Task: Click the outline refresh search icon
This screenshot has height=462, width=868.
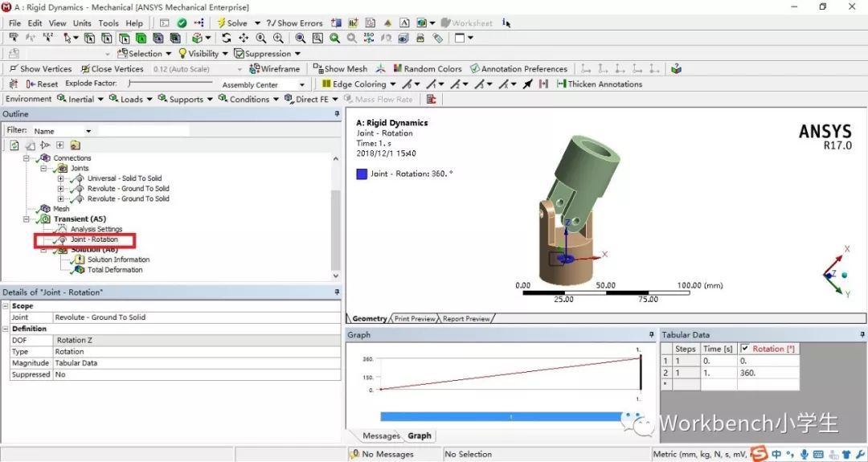Action: 14,145
